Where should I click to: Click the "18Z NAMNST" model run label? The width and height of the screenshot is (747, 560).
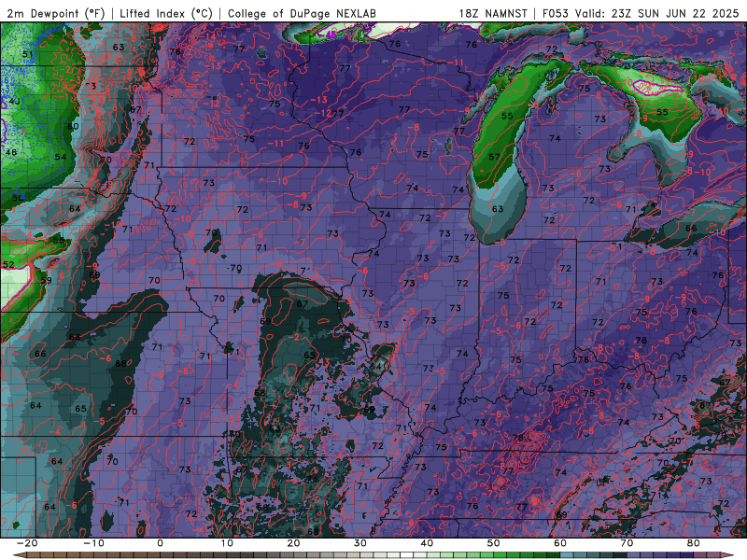(493, 14)
